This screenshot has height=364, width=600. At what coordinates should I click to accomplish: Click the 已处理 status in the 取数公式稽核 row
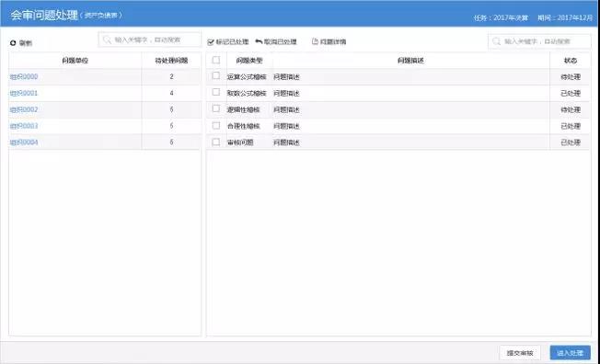(571, 93)
